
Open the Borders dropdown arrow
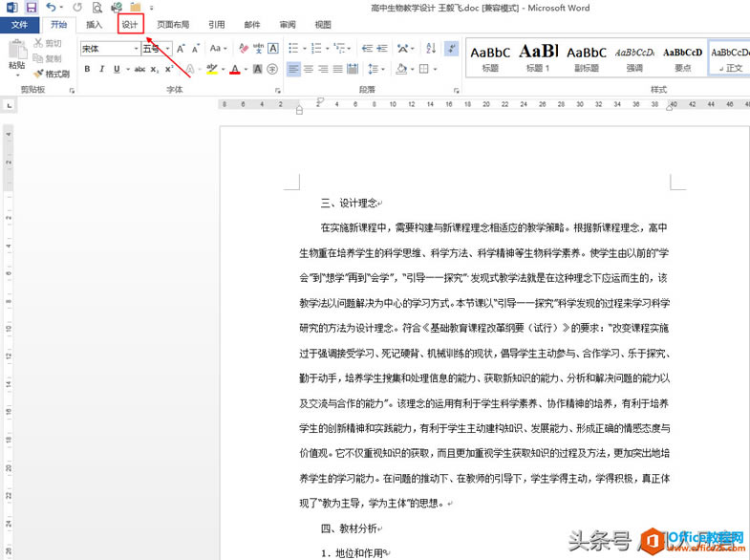click(x=436, y=70)
